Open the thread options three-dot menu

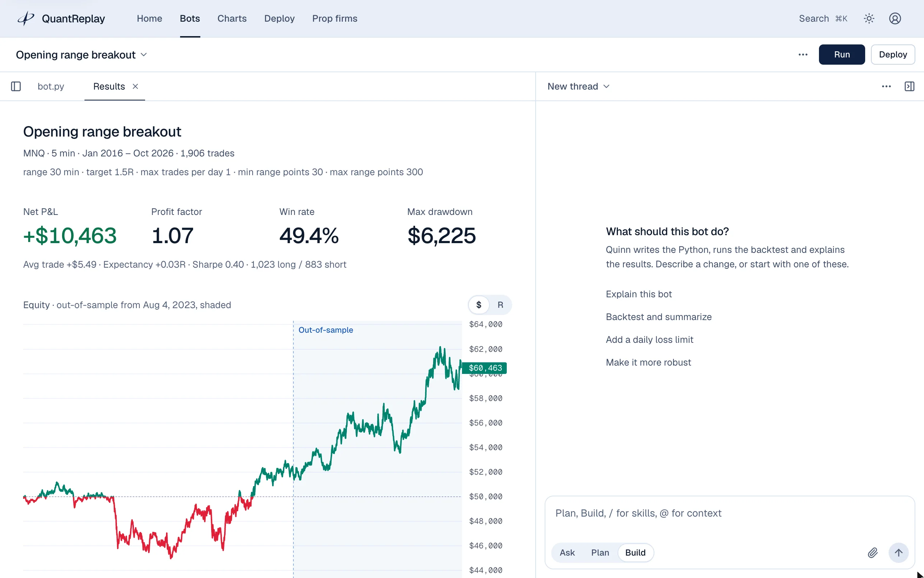886,86
